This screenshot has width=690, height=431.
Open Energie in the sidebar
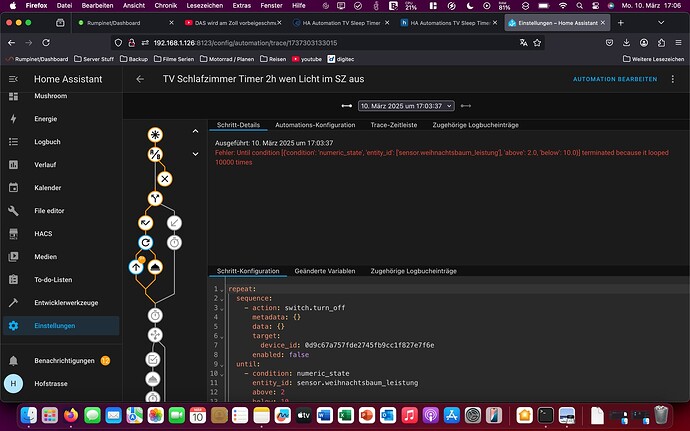(x=61, y=119)
